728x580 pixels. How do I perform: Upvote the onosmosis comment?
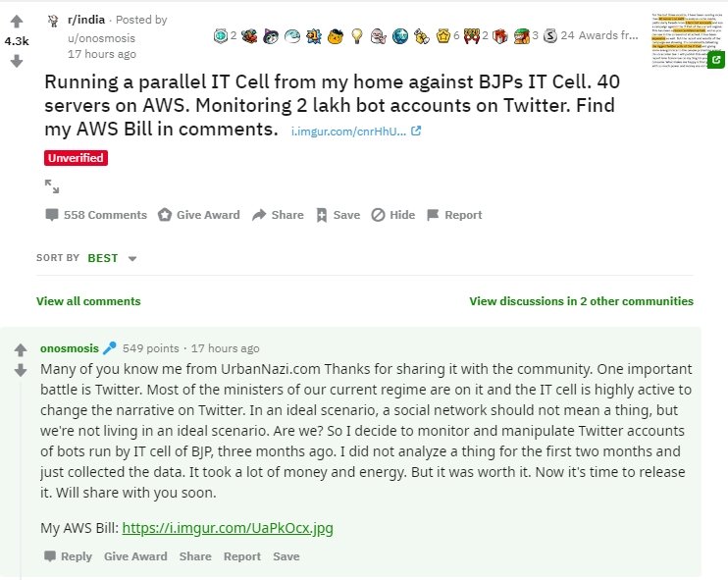click(20, 349)
